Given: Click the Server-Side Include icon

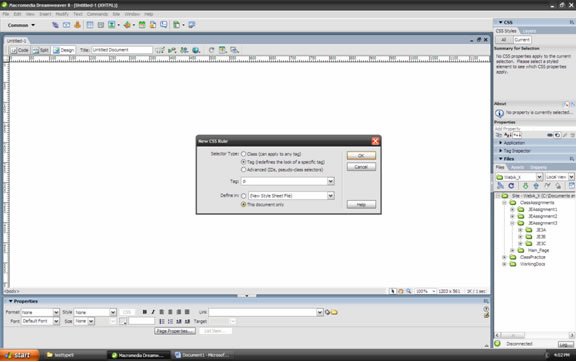Looking at the screenshot, I should pos(153,25).
